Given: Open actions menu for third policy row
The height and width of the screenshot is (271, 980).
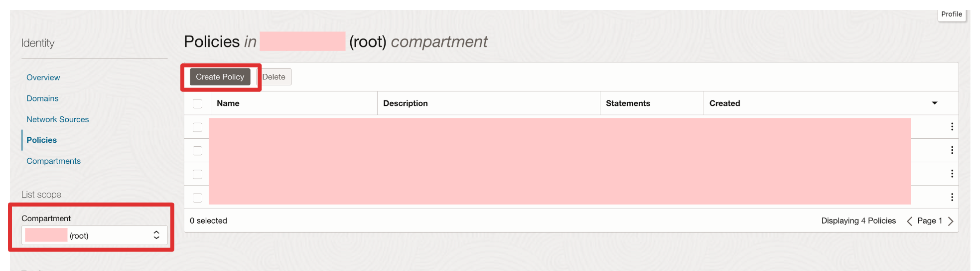Looking at the screenshot, I should point(952,174).
